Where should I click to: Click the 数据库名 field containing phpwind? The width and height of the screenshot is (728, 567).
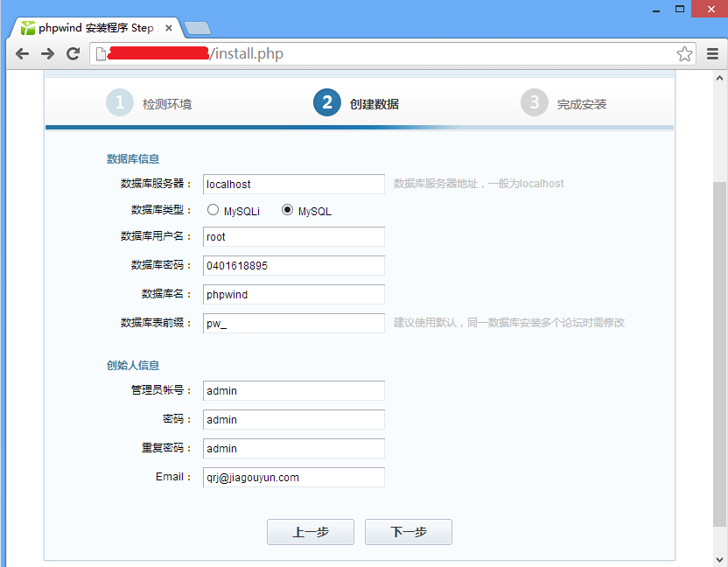pyautogui.click(x=294, y=294)
